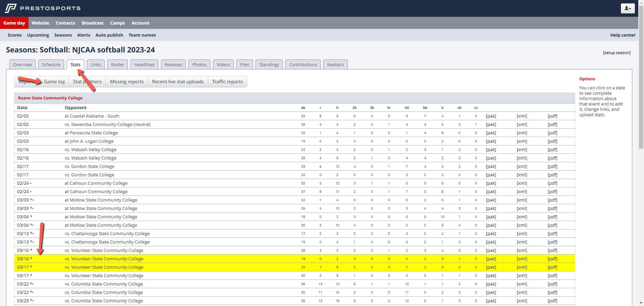Switch to the Roster tab
The width and height of the screenshot is (644, 306).
(118, 64)
